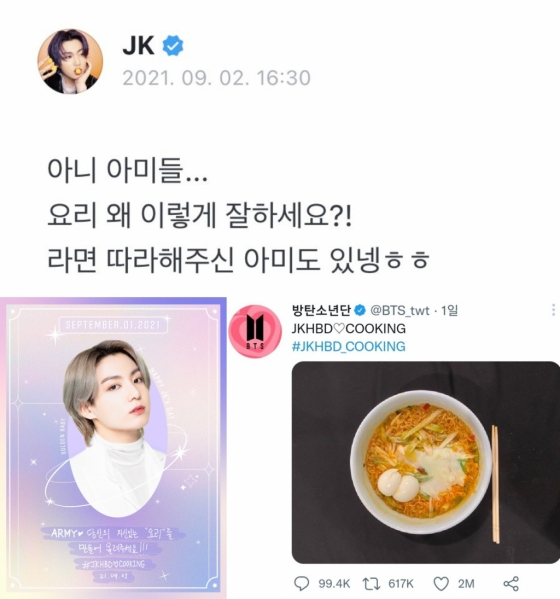Click the blue verified badge beside JK
This screenshot has height=599, width=560.
click(x=173, y=46)
